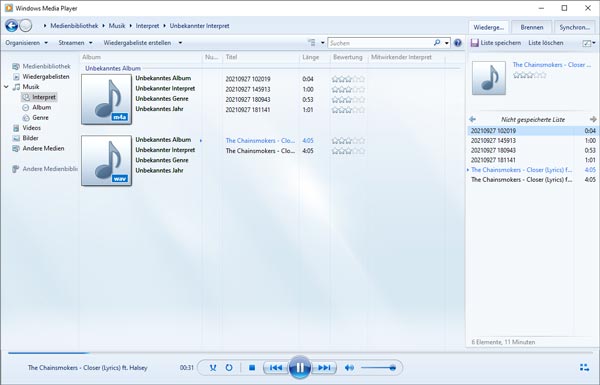Screen dimensions: 600x385
Task: Select track 20210927 180943 in library
Action: tap(248, 100)
